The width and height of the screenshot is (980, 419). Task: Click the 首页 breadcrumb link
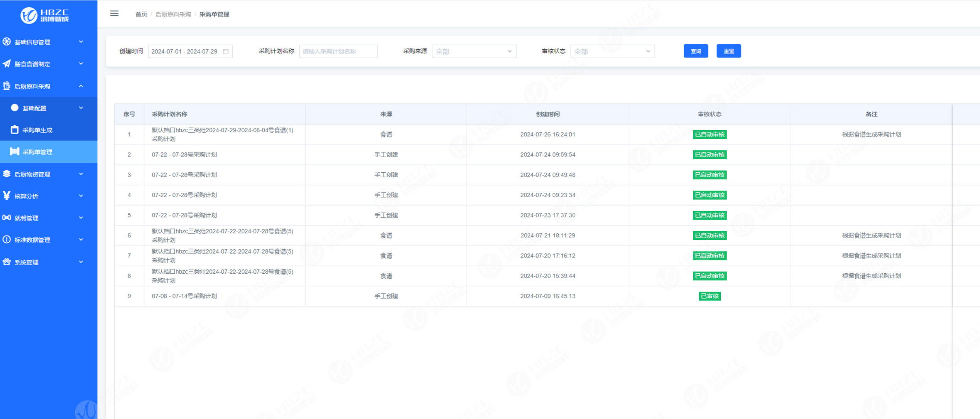(141, 14)
